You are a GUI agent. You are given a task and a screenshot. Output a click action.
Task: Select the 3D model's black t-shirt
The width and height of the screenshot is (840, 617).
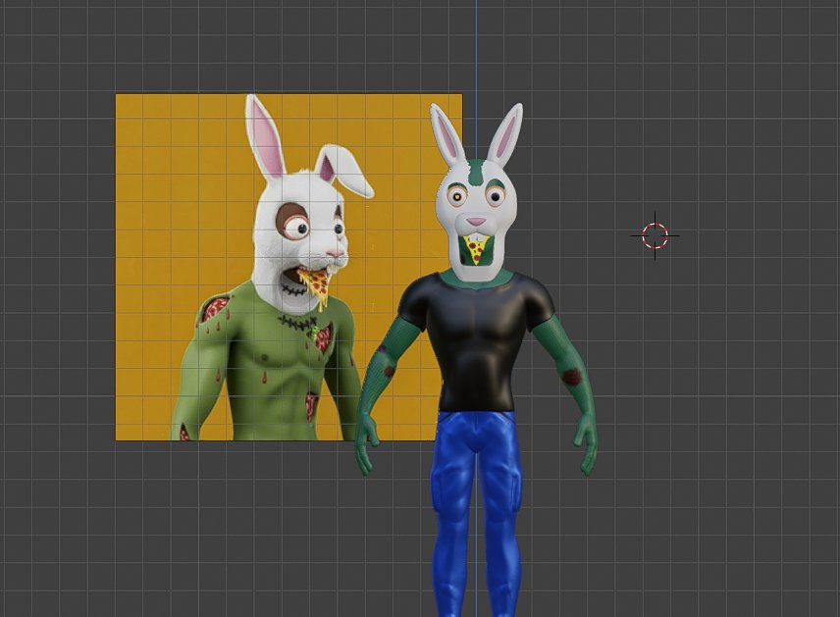coord(474,343)
